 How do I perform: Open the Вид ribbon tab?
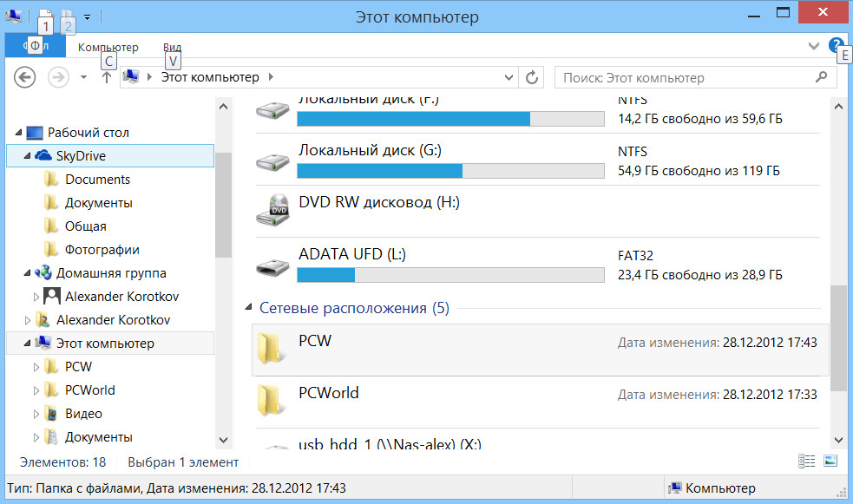pos(172,47)
